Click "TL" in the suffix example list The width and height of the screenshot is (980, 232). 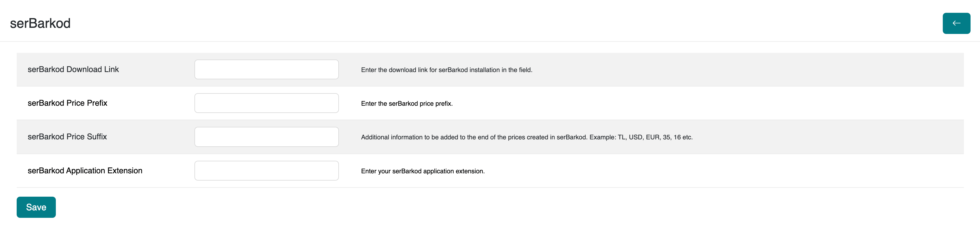click(621, 137)
